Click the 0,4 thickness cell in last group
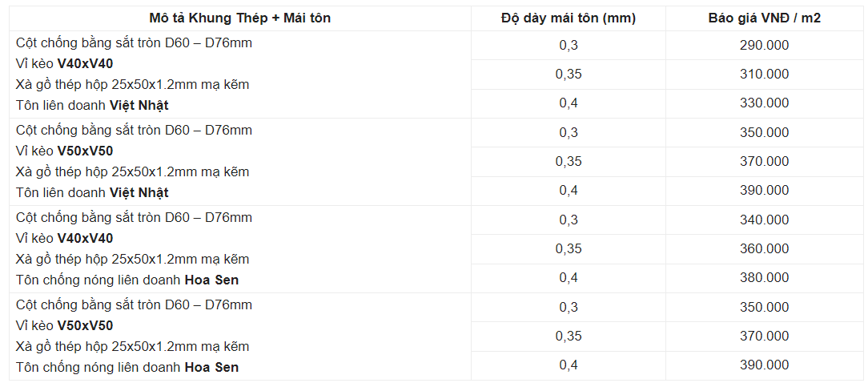 568,365
